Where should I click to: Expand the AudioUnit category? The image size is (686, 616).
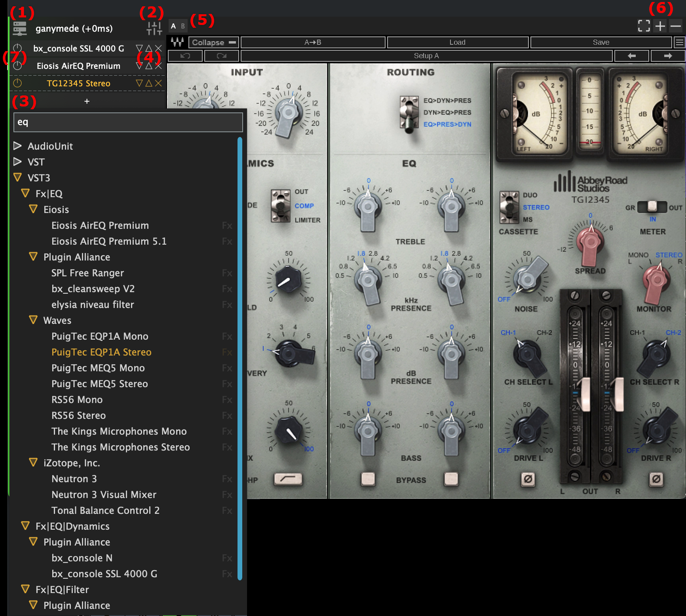17,146
